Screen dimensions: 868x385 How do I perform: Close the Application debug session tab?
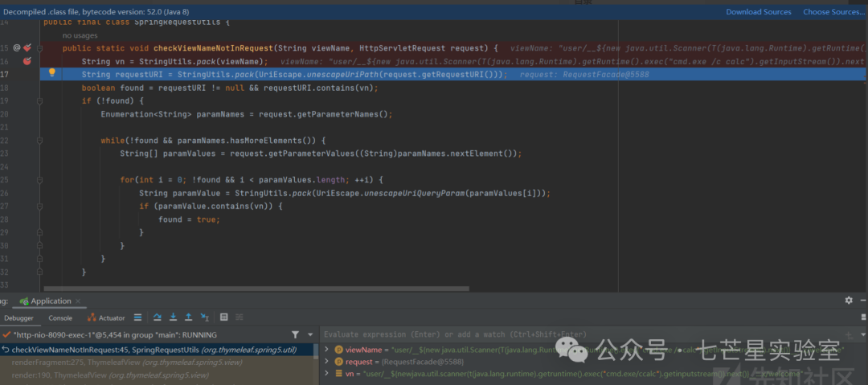point(78,301)
